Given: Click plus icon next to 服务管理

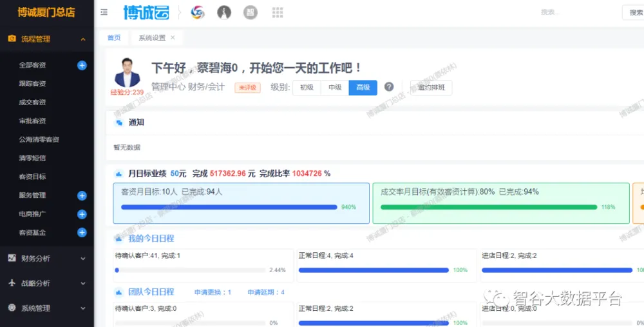Looking at the screenshot, I should click(x=82, y=195).
